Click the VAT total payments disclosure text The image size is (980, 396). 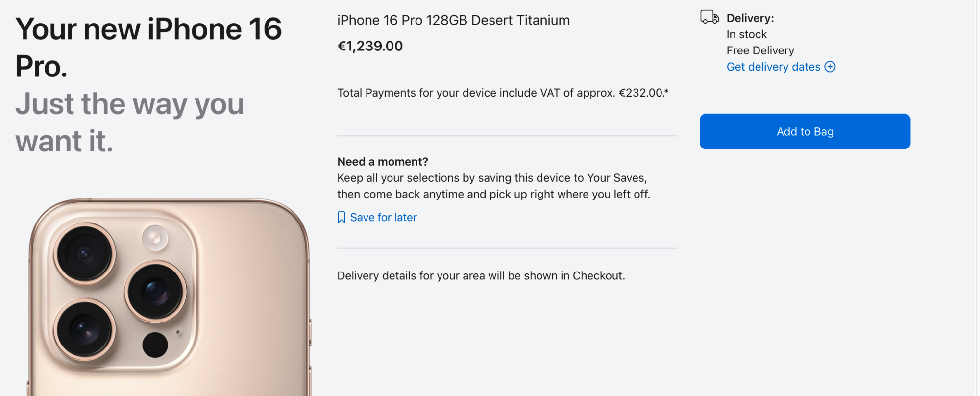tap(502, 92)
